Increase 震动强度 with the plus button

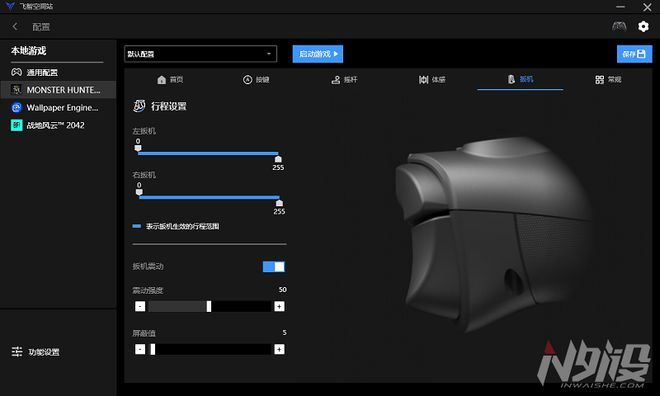click(279, 306)
